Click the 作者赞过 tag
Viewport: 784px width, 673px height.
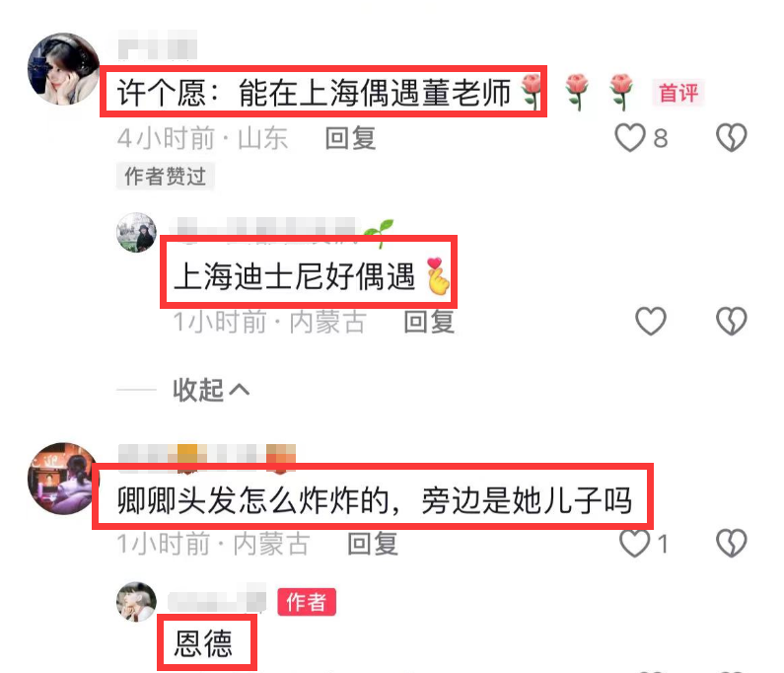[166, 176]
